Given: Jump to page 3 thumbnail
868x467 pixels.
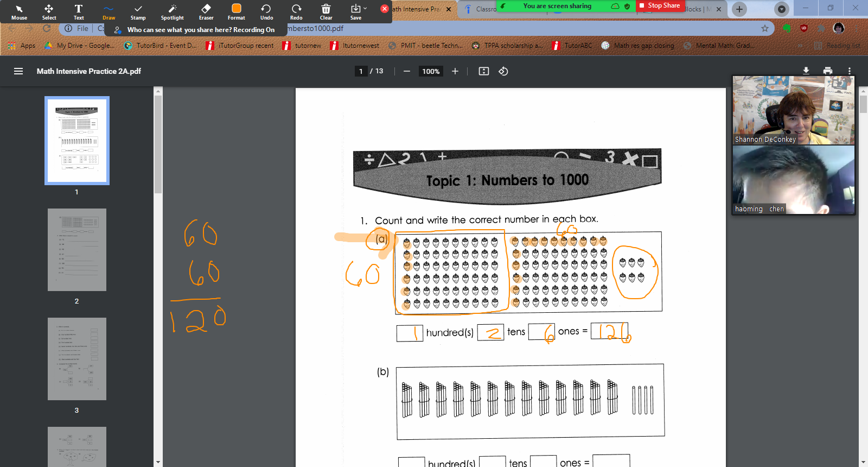Looking at the screenshot, I should point(77,359).
